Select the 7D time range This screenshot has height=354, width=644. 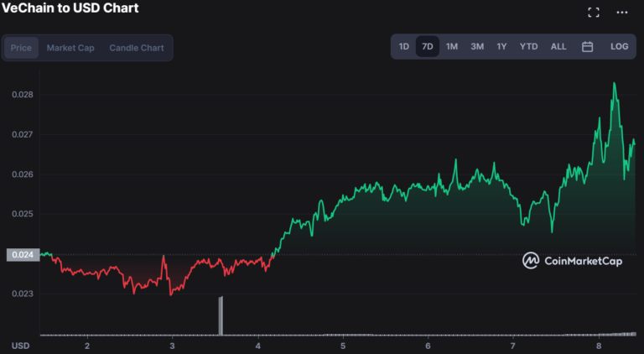click(428, 46)
